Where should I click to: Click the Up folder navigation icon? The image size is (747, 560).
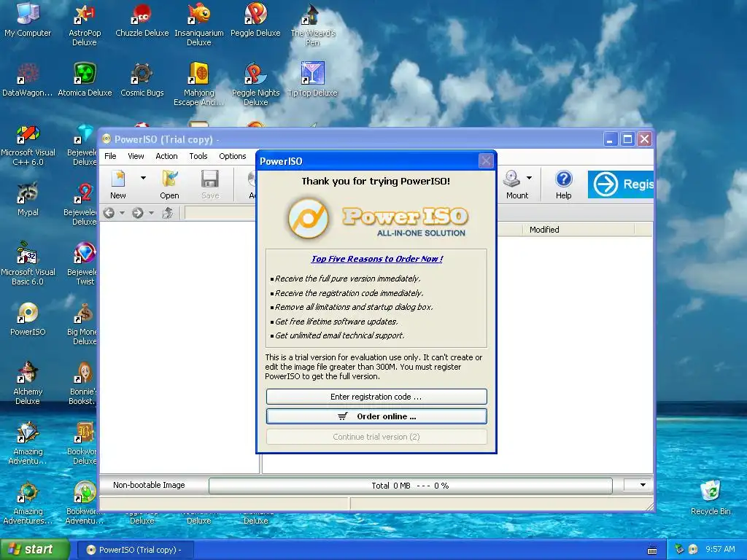pyautogui.click(x=167, y=213)
